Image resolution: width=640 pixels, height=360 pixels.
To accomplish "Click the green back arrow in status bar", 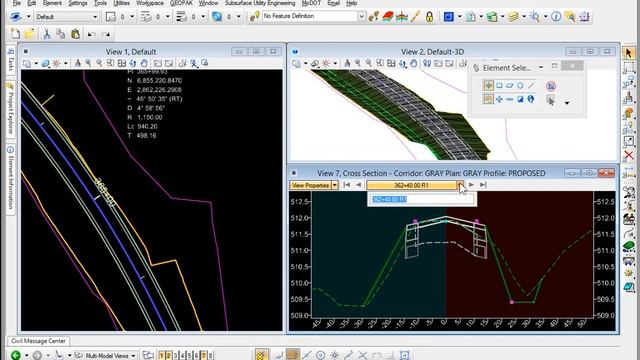I will click(x=16, y=355).
